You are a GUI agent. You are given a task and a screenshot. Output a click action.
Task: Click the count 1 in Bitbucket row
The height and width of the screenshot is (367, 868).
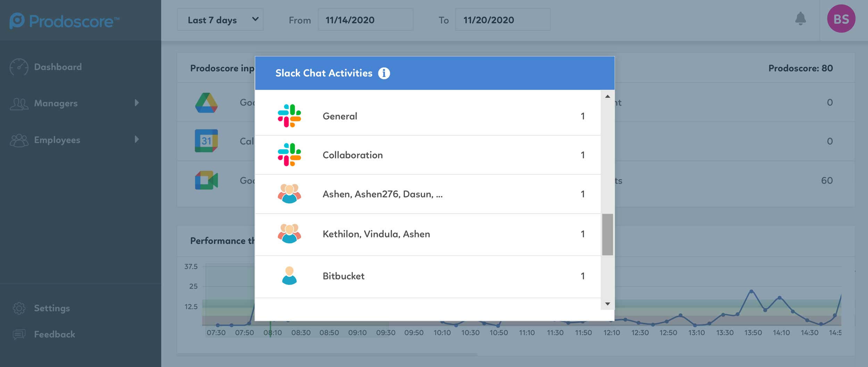pyautogui.click(x=583, y=276)
